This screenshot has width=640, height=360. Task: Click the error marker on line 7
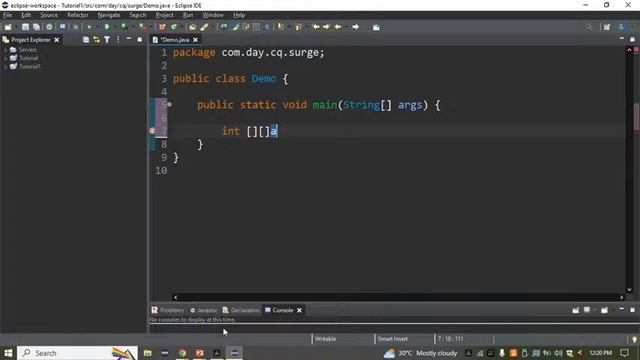click(x=153, y=131)
